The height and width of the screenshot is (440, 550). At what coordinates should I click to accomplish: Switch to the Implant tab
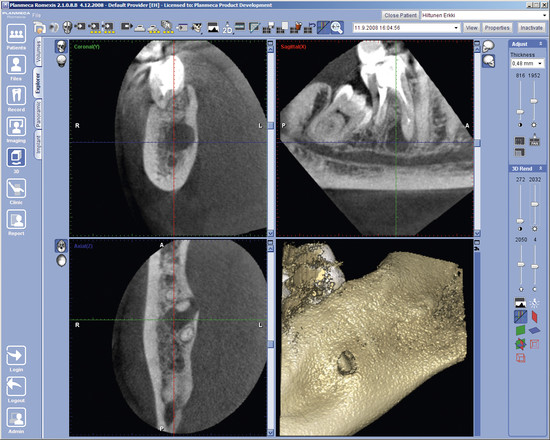coord(38,145)
